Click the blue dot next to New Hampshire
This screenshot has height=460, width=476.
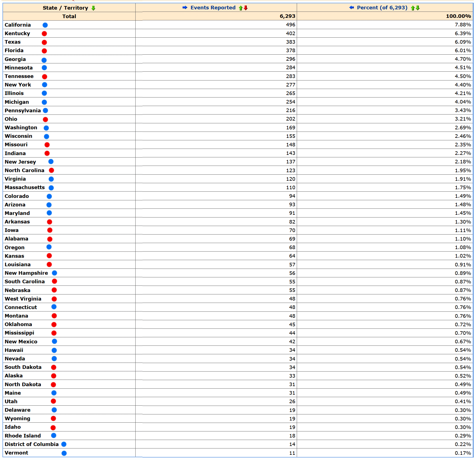point(55,273)
